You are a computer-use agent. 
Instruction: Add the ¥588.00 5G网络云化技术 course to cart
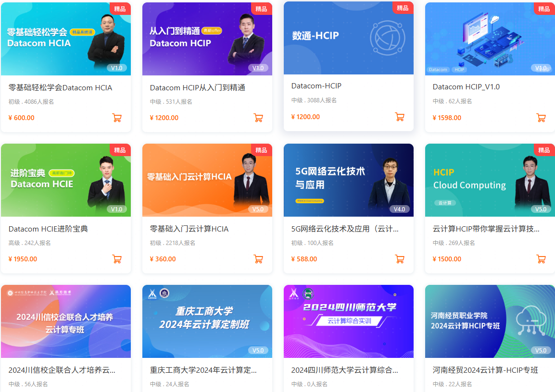[x=400, y=259]
